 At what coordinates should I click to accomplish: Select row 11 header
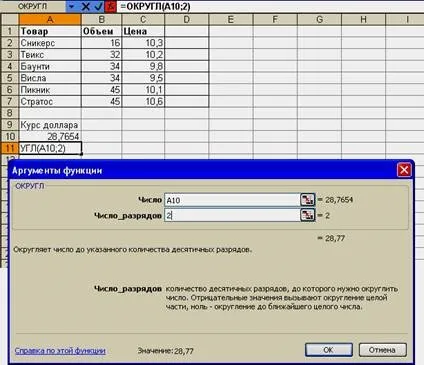[10, 148]
